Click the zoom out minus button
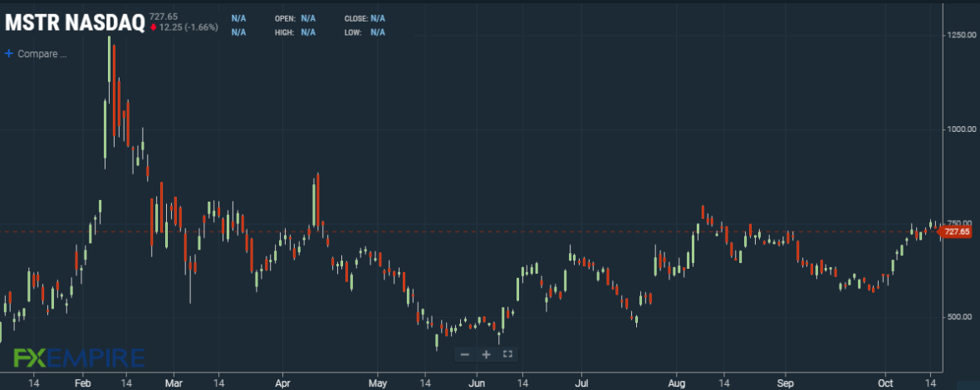980x390 pixels. (x=465, y=354)
